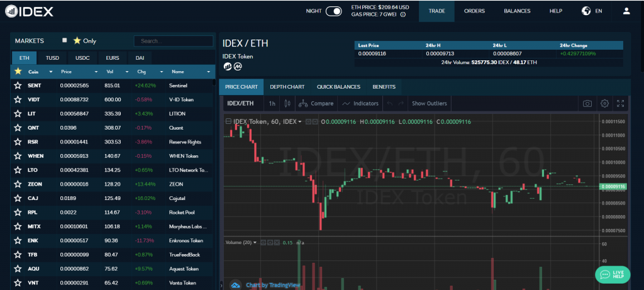Open the BENEFITS tab
Image resolution: width=644 pixels, height=290 pixels.
pos(384,87)
